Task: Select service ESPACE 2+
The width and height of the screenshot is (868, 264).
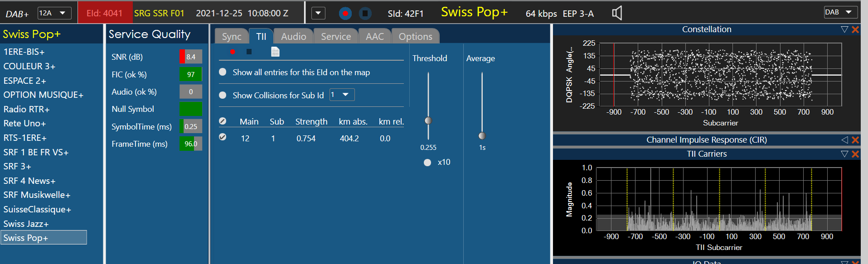Action: 25,81
